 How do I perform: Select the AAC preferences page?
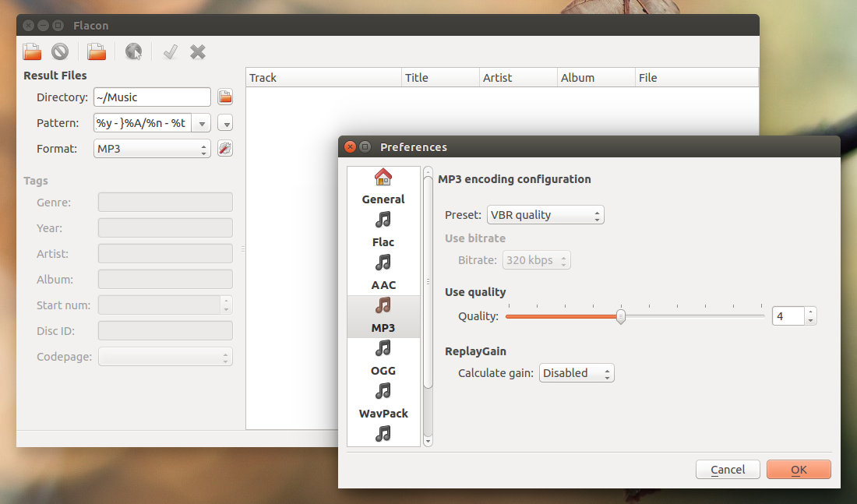coord(383,272)
